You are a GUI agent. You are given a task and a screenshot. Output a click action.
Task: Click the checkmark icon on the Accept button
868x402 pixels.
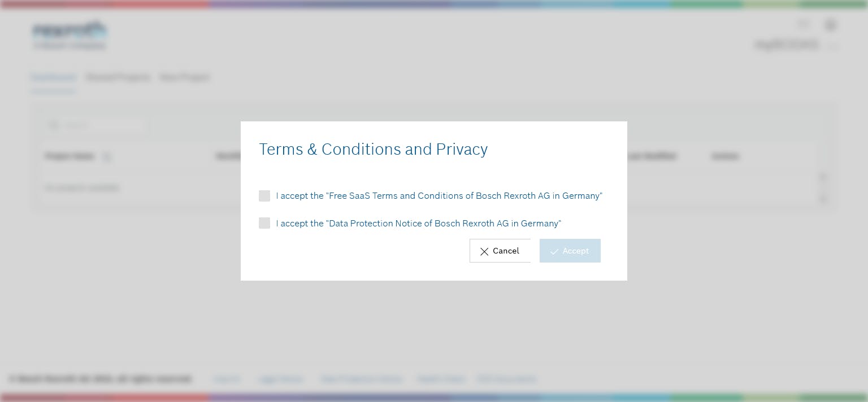(554, 251)
